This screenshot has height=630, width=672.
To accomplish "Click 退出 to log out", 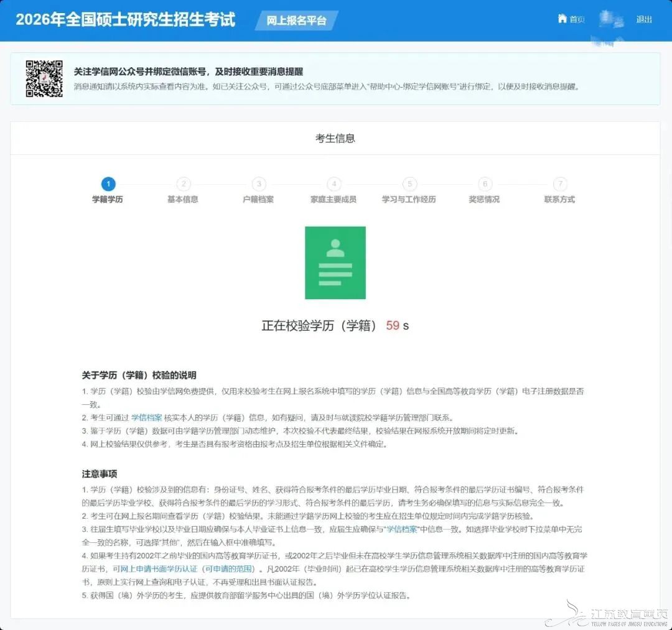I will [644, 19].
